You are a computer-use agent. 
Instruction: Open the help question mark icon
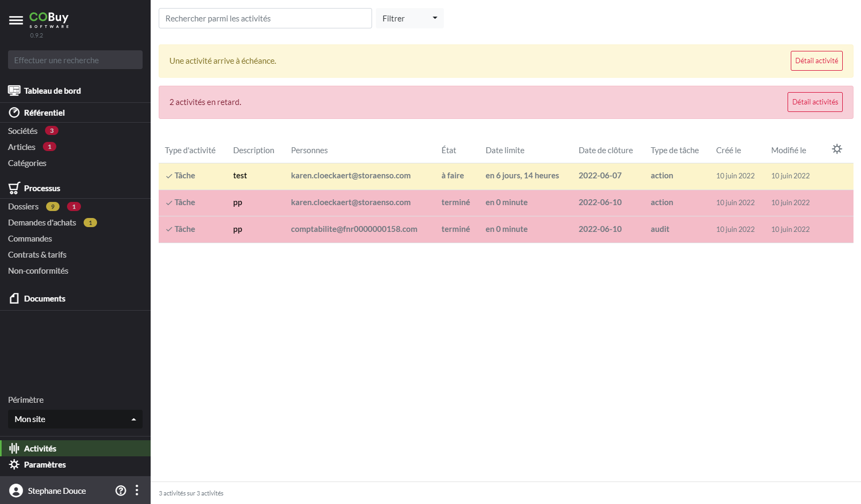point(121,491)
